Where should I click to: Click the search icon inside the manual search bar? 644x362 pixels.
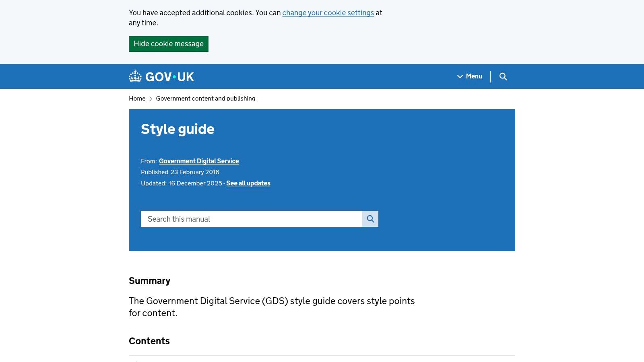370,219
